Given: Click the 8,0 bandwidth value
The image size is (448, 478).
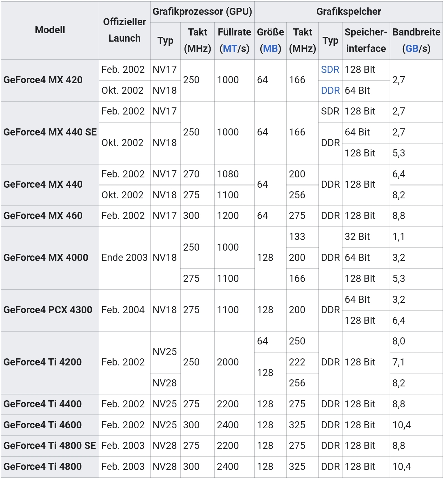Looking at the screenshot, I should pos(416,342).
